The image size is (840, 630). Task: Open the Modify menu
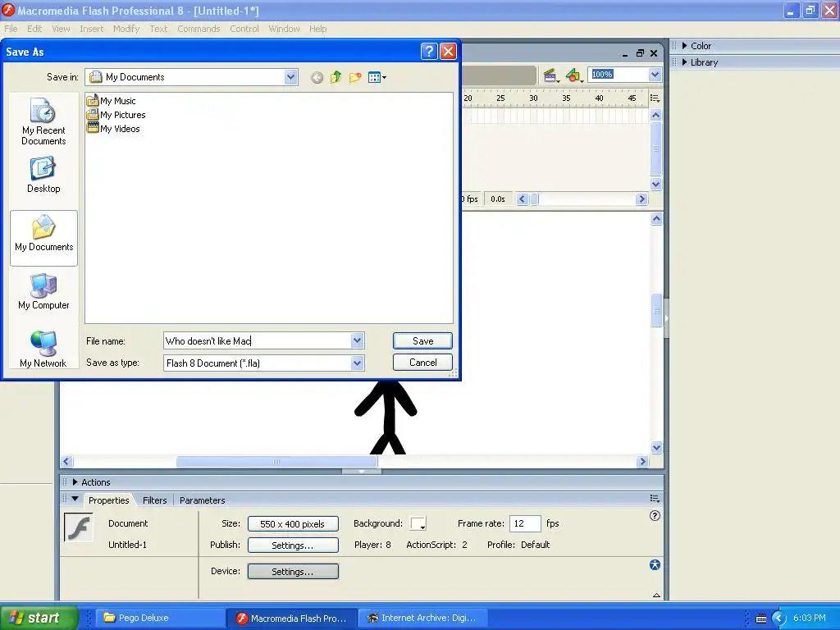pyautogui.click(x=126, y=29)
